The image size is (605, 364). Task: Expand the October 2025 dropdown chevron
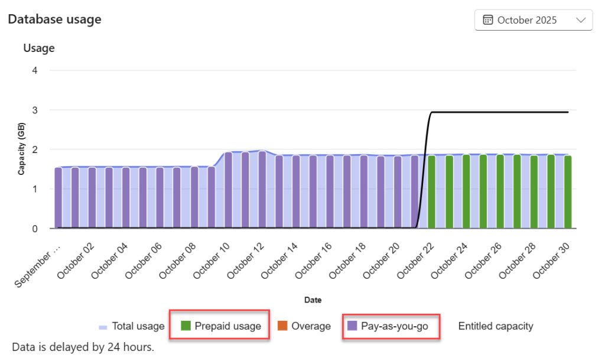(580, 20)
